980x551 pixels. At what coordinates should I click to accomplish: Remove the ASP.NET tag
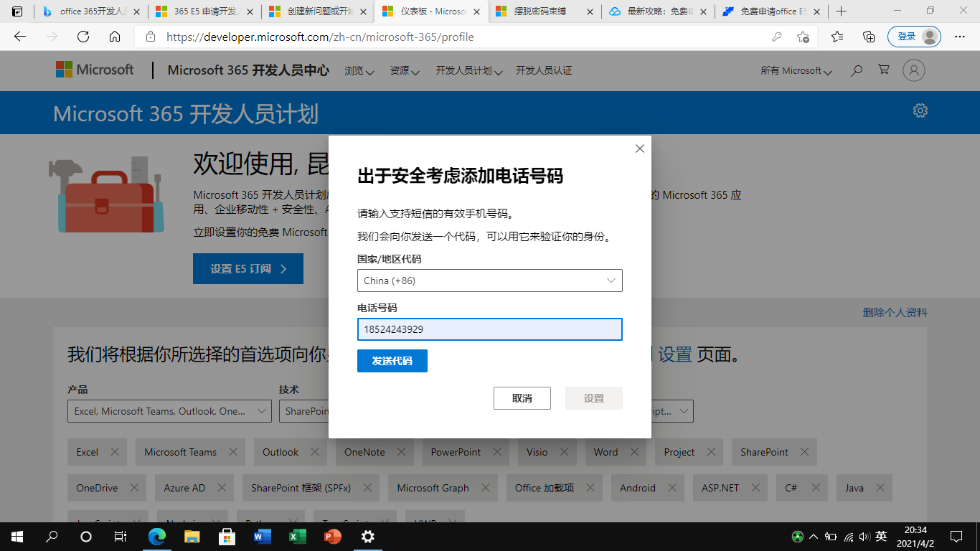tap(755, 488)
